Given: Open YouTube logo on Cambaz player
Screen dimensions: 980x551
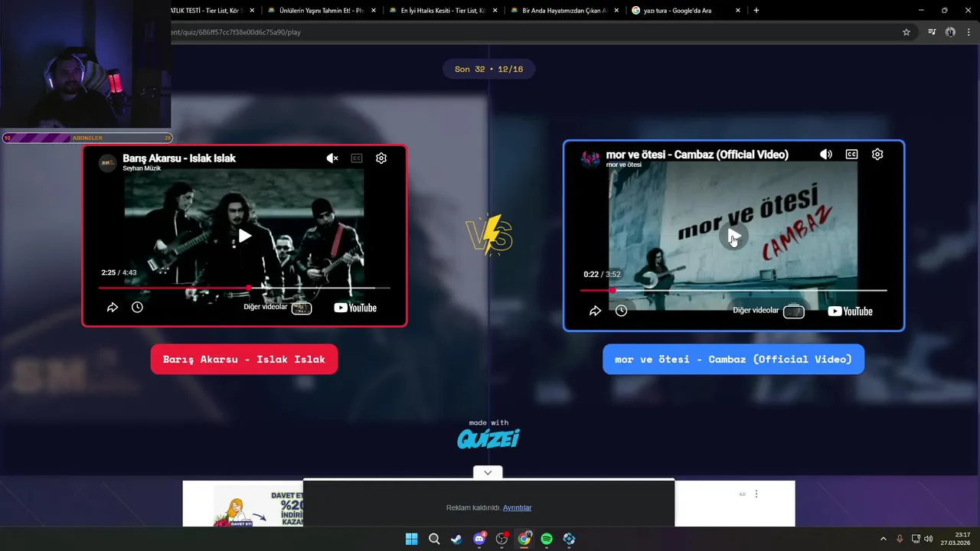Looking at the screenshot, I should [x=850, y=311].
